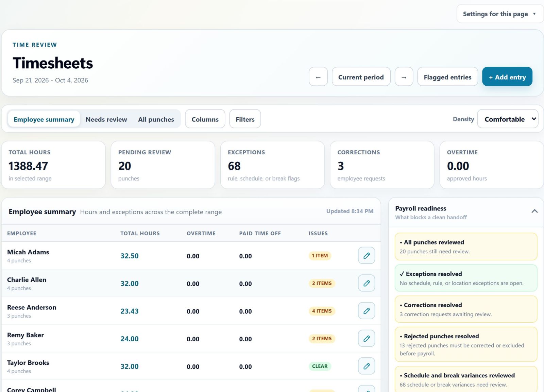Click the Add entry button
The image size is (544, 392).
point(507,77)
